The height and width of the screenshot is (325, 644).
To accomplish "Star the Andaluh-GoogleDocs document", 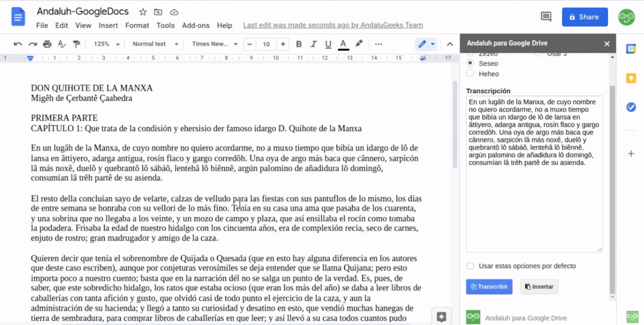I will click(143, 12).
